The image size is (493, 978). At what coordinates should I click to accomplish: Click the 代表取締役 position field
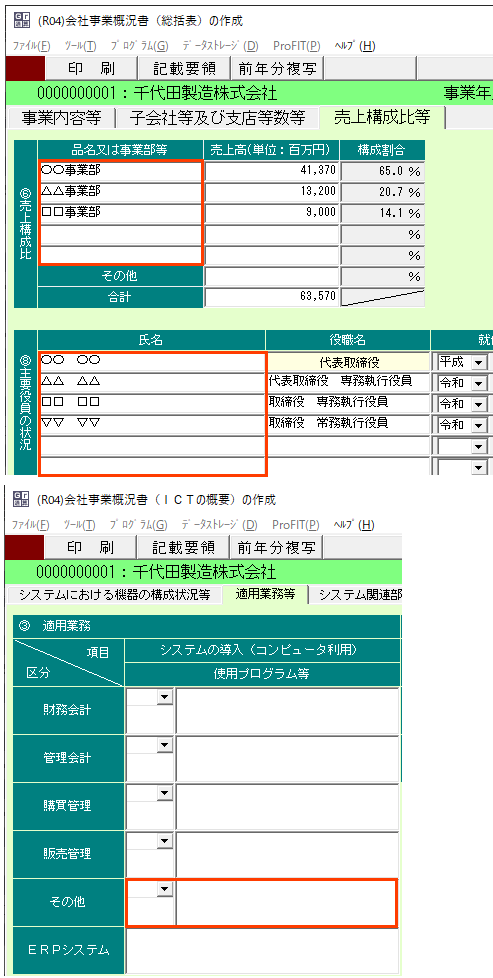coord(348,362)
